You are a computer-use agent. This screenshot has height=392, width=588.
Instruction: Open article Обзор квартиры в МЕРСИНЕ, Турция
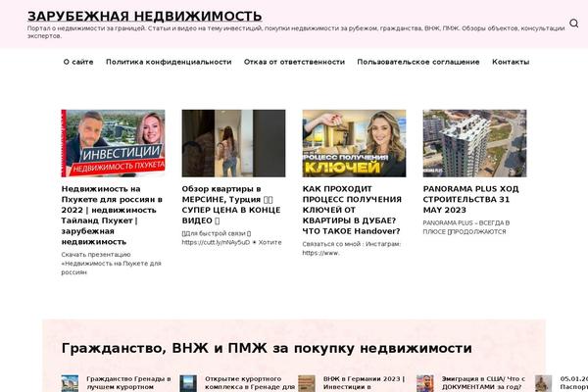click(231, 205)
